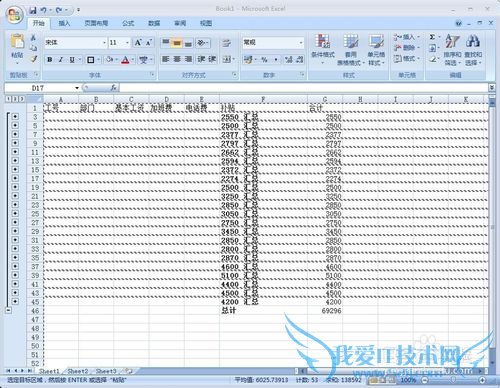Select the fill color bucket swatch

(x=109, y=60)
